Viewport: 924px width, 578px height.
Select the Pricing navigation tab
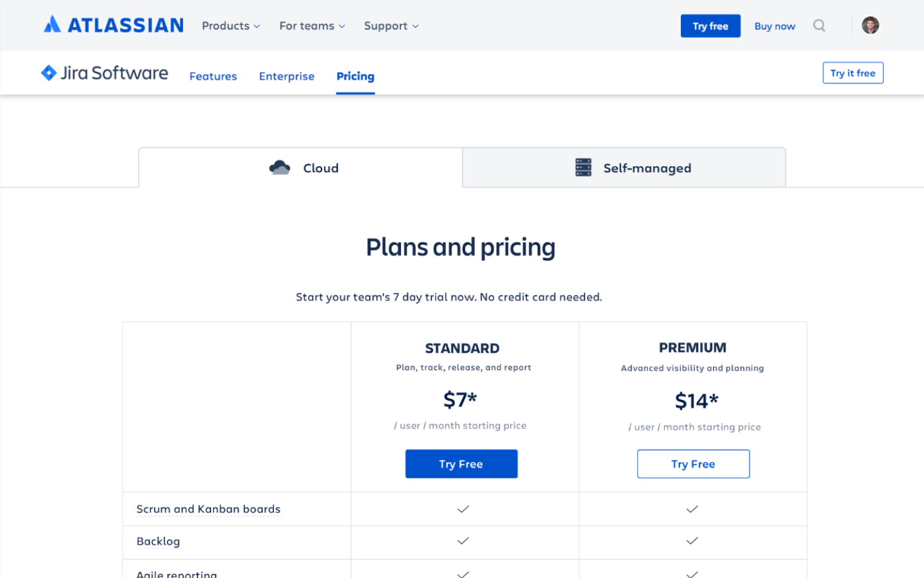(x=355, y=76)
